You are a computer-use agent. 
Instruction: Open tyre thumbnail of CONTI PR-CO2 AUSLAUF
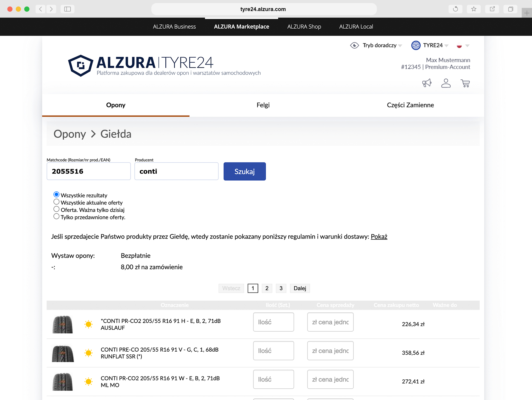click(x=63, y=324)
